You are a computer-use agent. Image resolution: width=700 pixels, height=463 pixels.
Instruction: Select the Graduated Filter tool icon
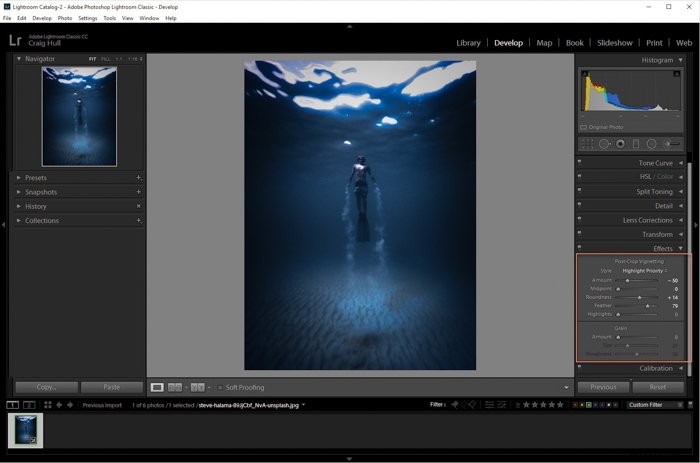(x=636, y=144)
